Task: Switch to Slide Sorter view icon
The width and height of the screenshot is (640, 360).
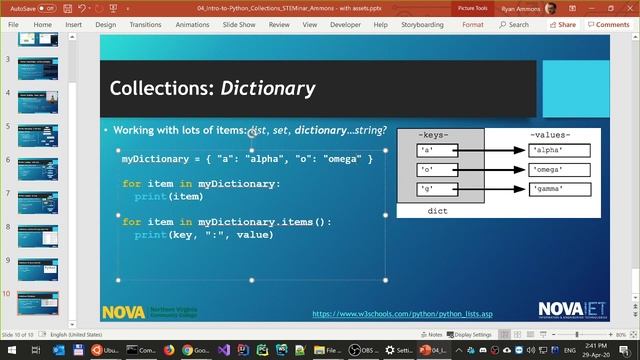Action: 518,335
